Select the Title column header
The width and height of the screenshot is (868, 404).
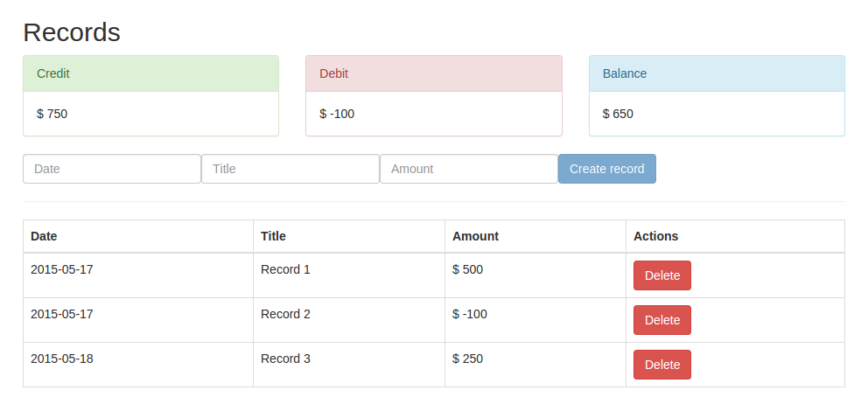click(x=273, y=236)
